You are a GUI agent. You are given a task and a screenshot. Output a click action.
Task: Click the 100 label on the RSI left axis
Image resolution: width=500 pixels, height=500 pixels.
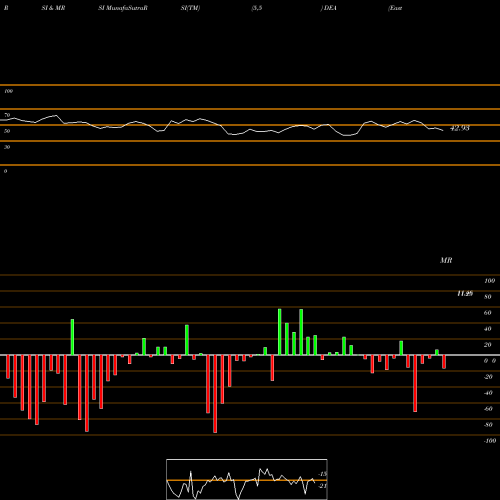pos(8,91)
